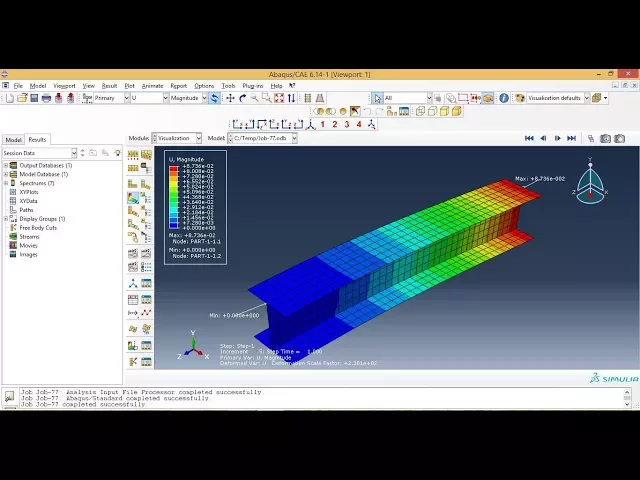Apply saved view number 4

(x=359, y=124)
